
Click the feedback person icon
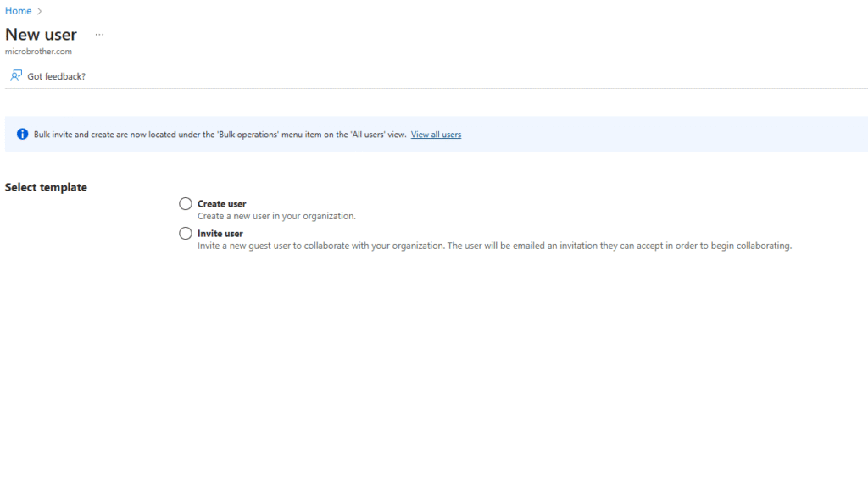[x=16, y=76]
